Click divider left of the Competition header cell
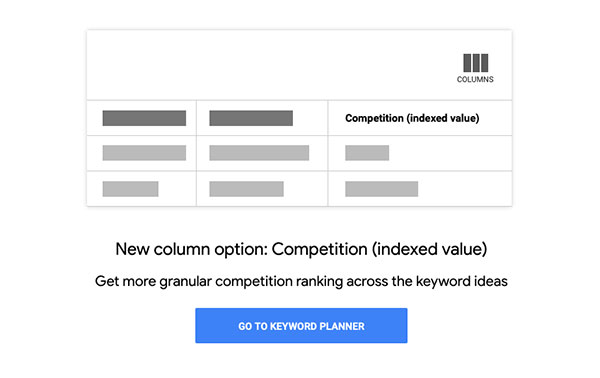The height and width of the screenshot is (378, 600). [x=328, y=118]
